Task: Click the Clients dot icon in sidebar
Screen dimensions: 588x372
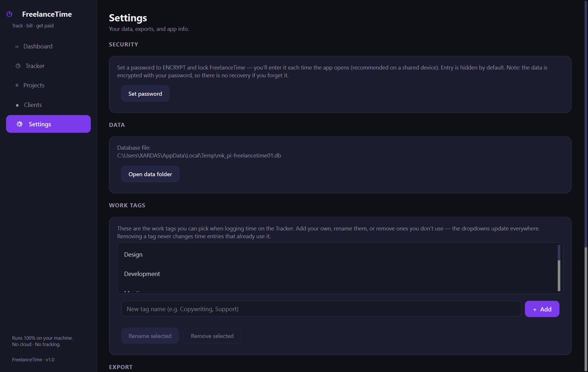Action: tap(17, 105)
